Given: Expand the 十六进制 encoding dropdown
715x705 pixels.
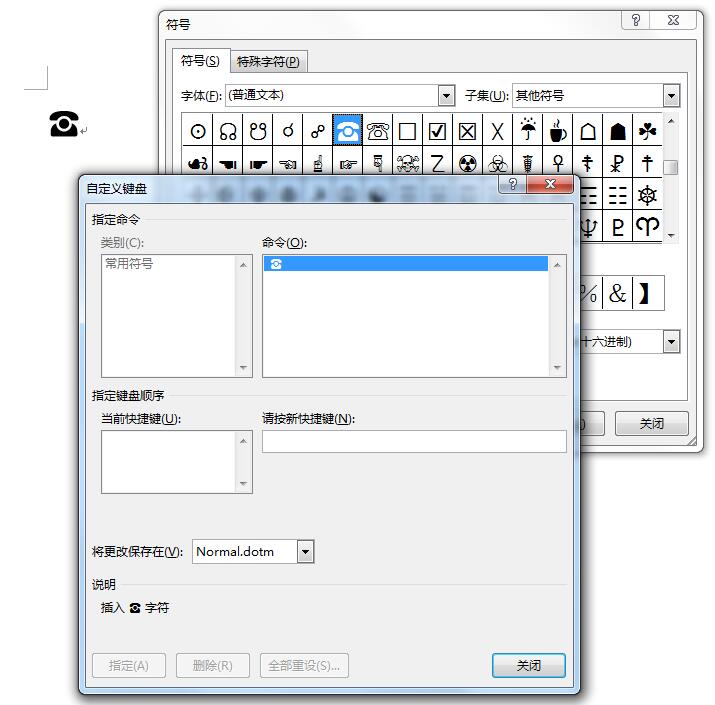Looking at the screenshot, I should [671, 342].
